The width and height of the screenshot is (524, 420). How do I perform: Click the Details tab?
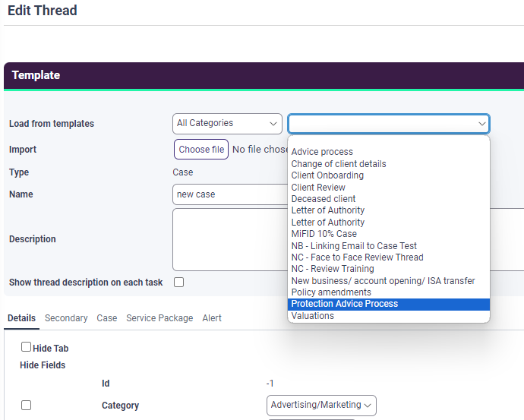[21, 318]
